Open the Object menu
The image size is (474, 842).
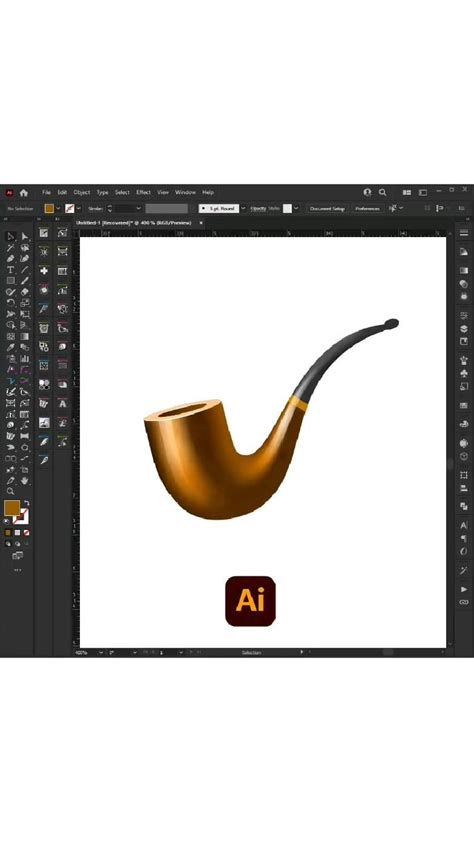(x=82, y=192)
